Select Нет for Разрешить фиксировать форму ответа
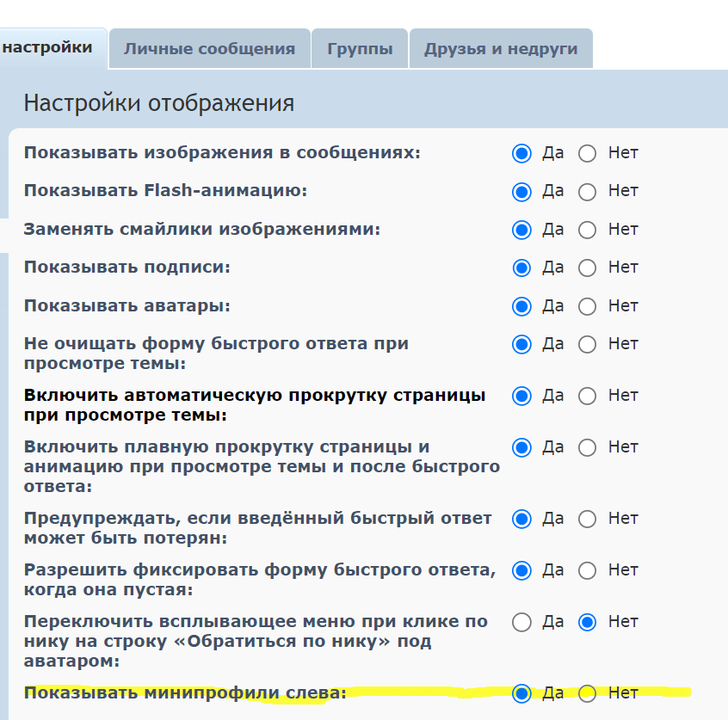728x720 pixels. 587,570
